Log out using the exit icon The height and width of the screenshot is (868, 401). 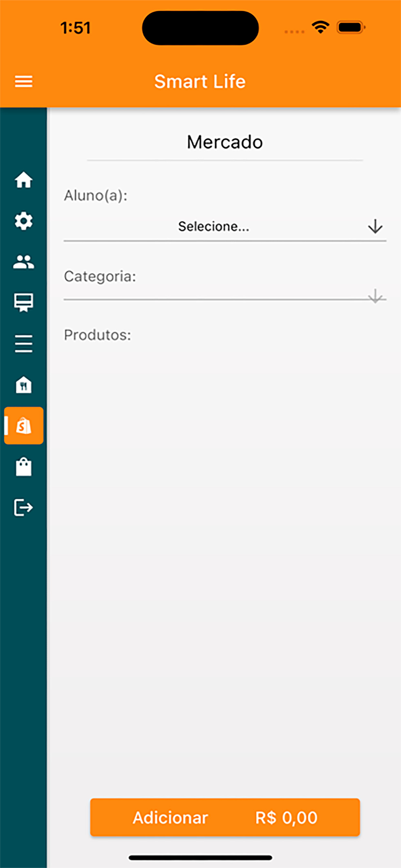tap(23, 507)
